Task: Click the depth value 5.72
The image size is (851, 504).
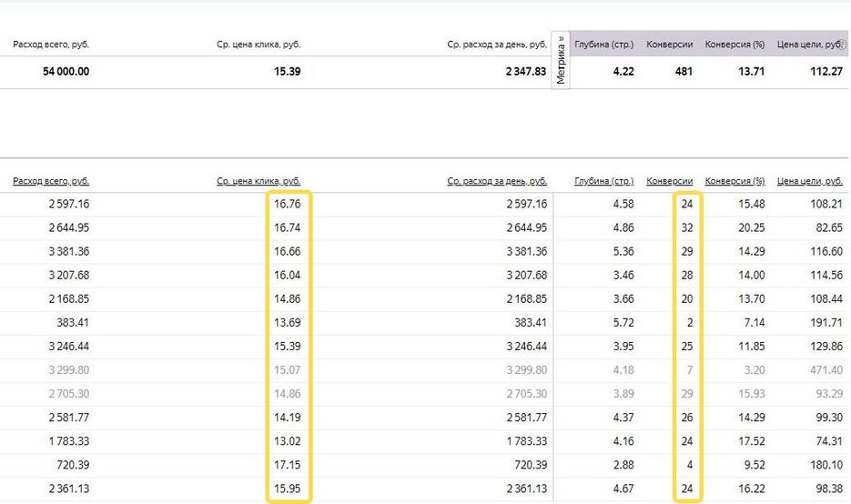Action: coord(623,323)
